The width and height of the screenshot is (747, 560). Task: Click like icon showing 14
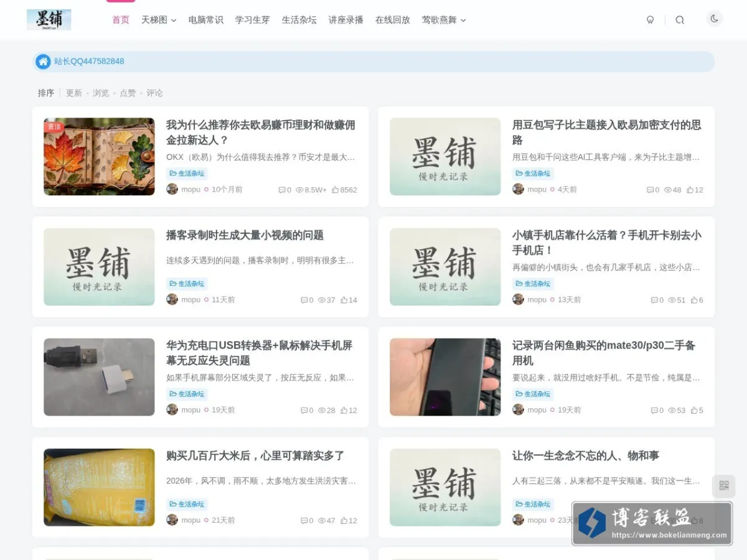coord(344,300)
